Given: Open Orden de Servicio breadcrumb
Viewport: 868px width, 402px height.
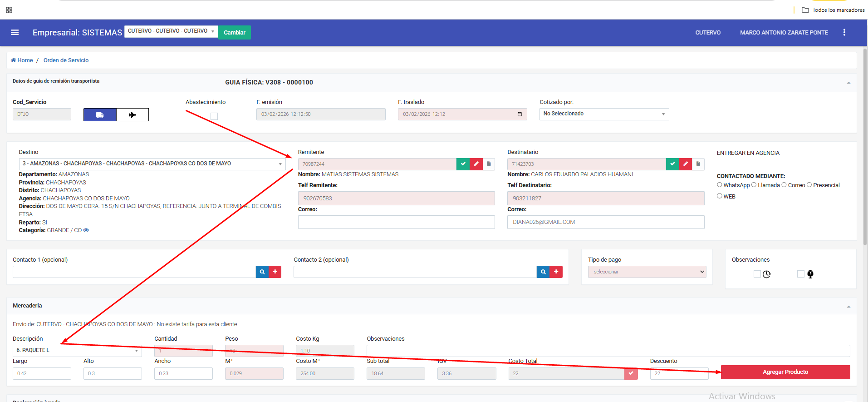Looking at the screenshot, I should coord(66,60).
